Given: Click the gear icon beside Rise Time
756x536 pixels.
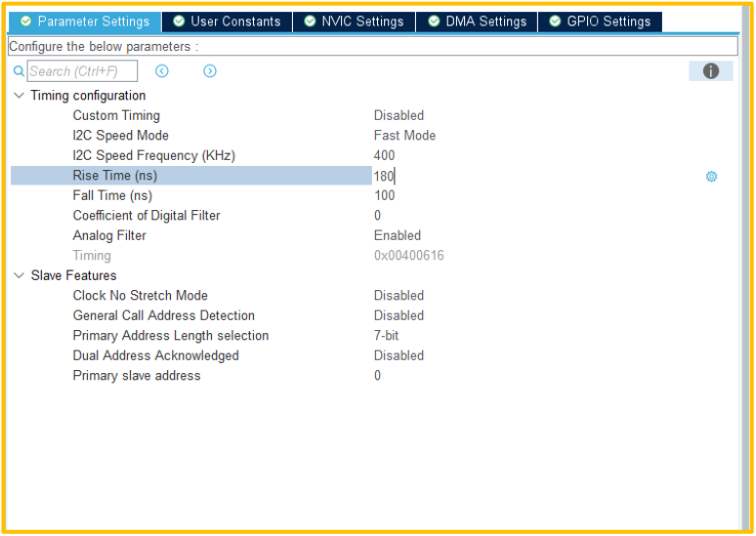Looking at the screenshot, I should (711, 177).
